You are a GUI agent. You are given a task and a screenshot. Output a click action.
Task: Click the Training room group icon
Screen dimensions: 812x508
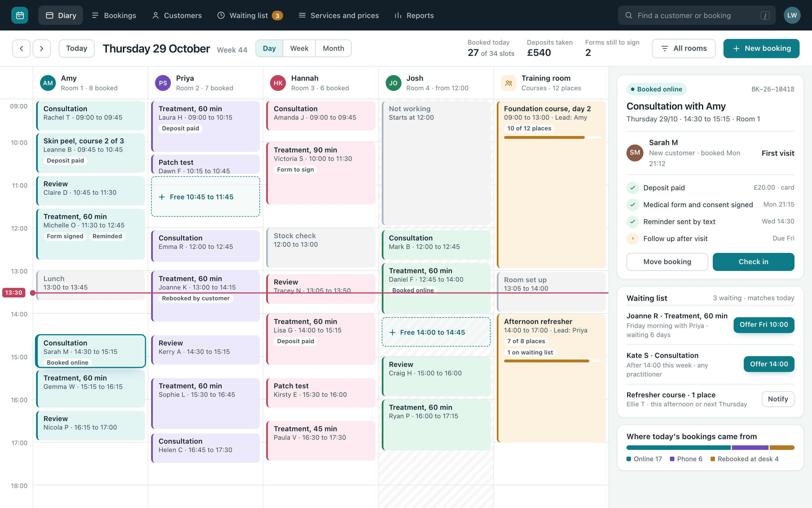pos(509,83)
